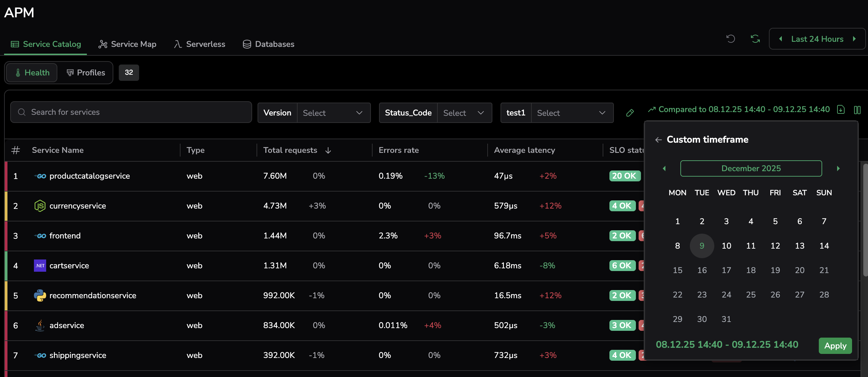Viewport: 868px width, 377px height.
Task: Go back using Custom timeframe arrow
Action: click(659, 140)
